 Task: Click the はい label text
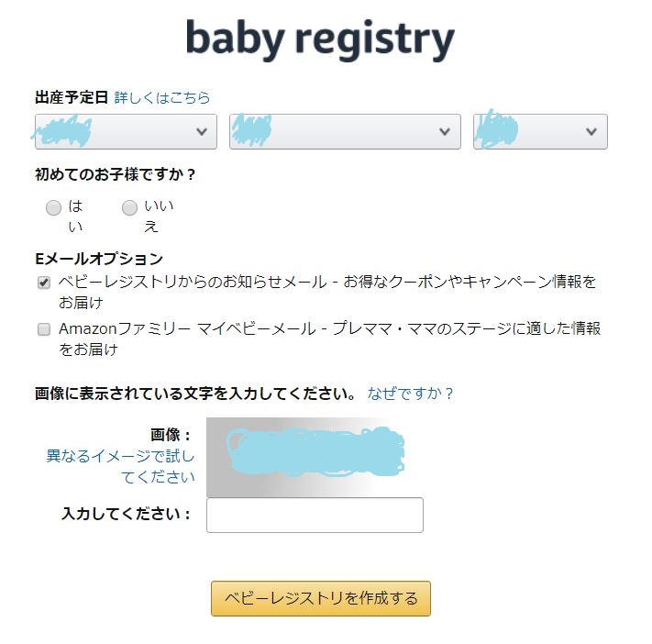pyautogui.click(x=76, y=216)
